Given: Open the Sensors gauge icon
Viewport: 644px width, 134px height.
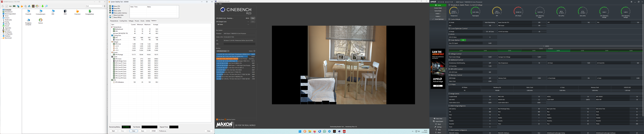Looking at the screenshot, I should pyautogui.click(x=40, y=21).
